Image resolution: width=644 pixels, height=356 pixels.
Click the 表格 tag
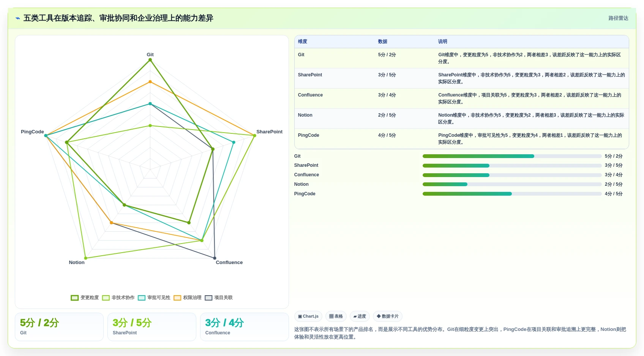[x=336, y=316]
